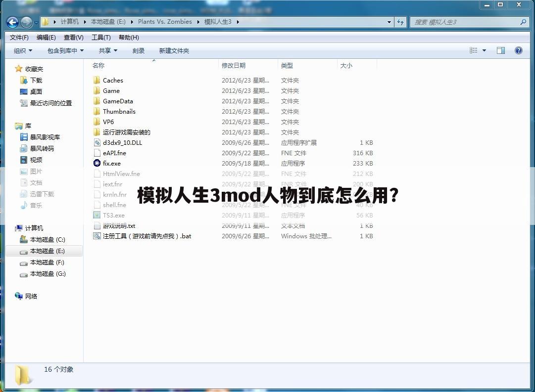535x392 pixels.
Task: Open 桌面 in the navigation pane
Action: (x=36, y=91)
